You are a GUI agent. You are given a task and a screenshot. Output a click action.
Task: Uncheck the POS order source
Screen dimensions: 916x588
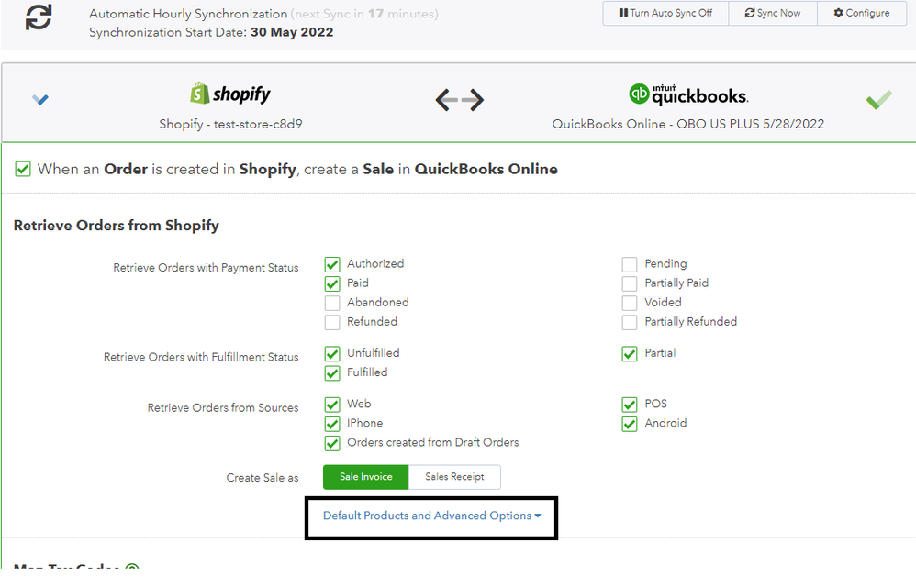click(x=629, y=405)
